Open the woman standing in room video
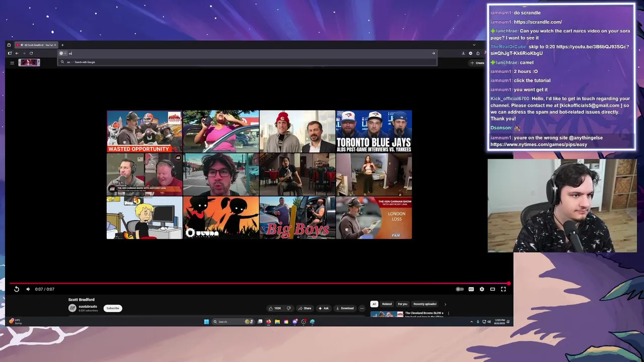The width and height of the screenshot is (644, 362). pos(374,174)
